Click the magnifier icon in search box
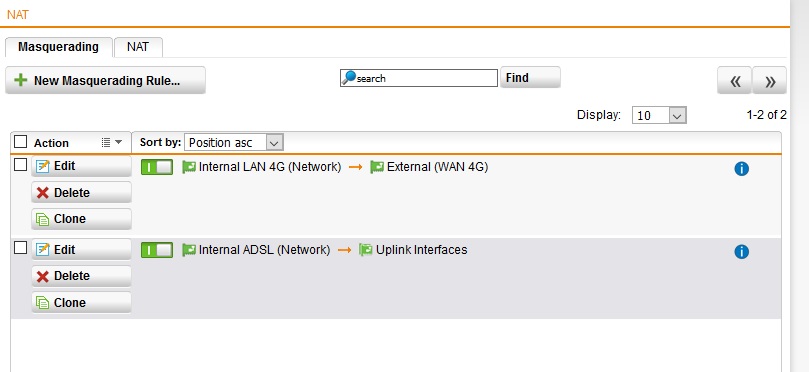Image resolution: width=809 pixels, height=372 pixels. [x=349, y=78]
